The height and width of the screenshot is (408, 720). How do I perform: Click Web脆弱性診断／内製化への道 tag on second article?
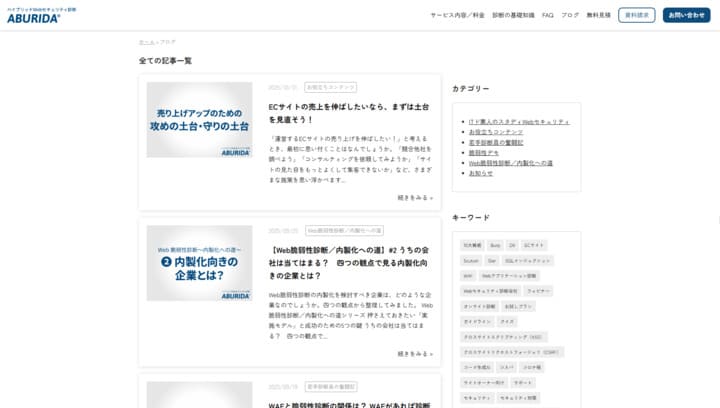[x=344, y=230]
